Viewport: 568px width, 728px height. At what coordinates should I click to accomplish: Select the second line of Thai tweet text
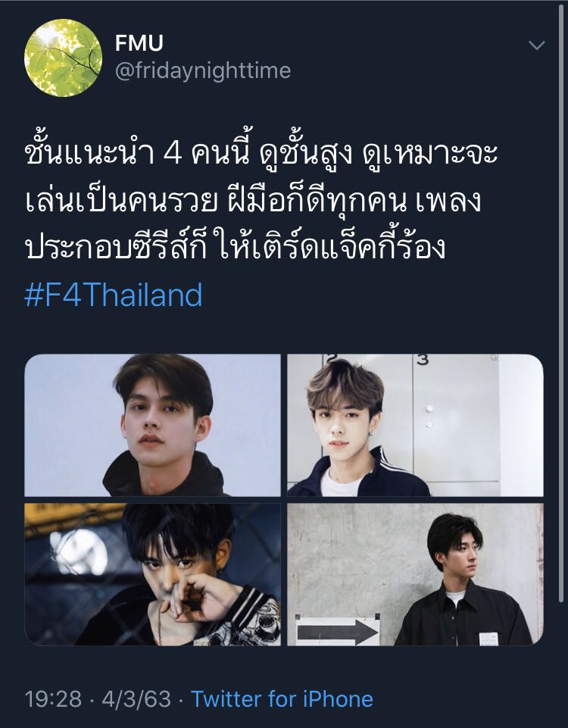pos(254,200)
